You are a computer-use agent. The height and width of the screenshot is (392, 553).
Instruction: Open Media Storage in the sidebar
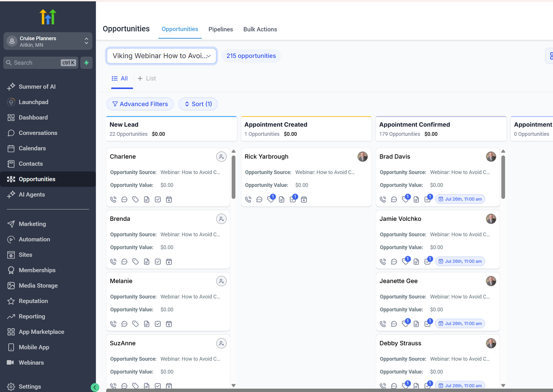(x=48, y=286)
